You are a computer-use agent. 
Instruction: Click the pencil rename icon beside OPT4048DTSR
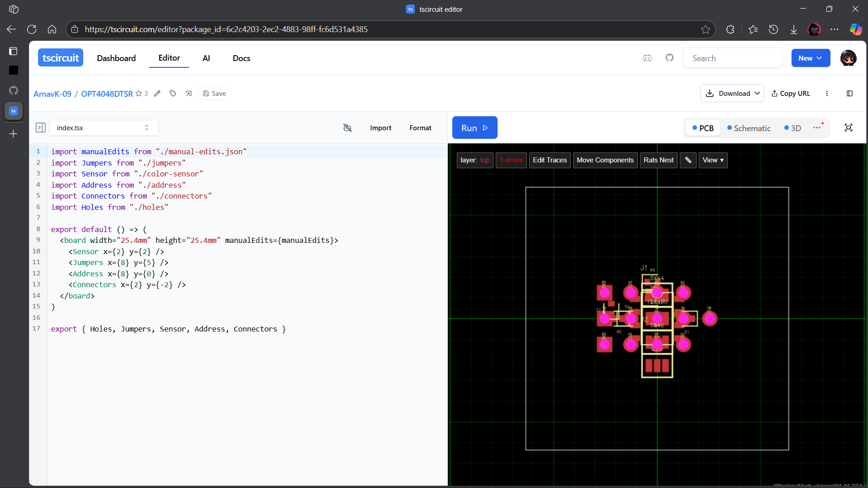point(157,94)
